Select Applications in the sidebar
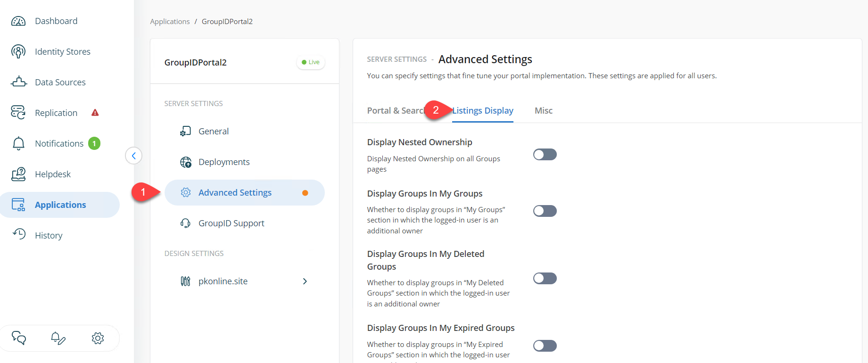The width and height of the screenshot is (868, 363). pos(60,205)
